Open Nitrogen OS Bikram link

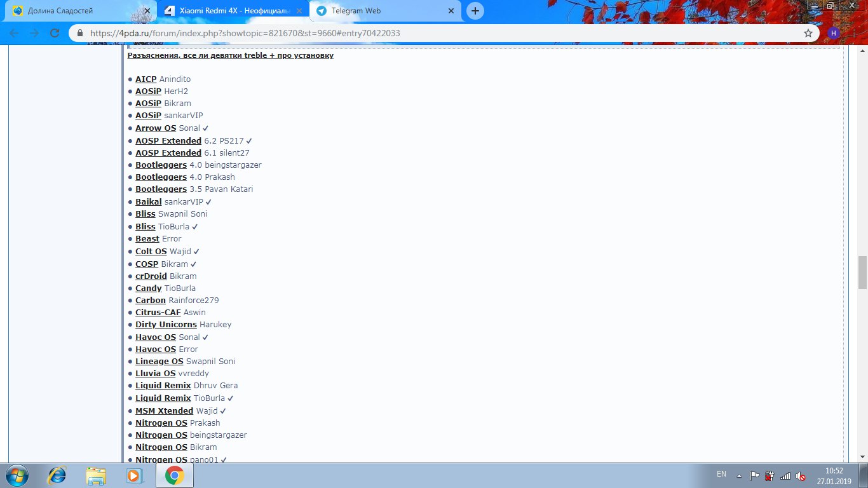coord(161,447)
